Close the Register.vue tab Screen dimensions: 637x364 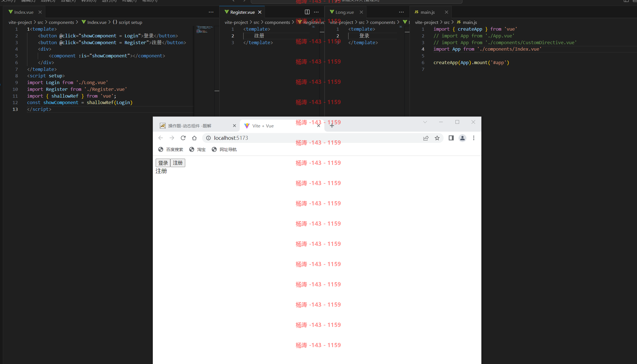click(x=260, y=12)
